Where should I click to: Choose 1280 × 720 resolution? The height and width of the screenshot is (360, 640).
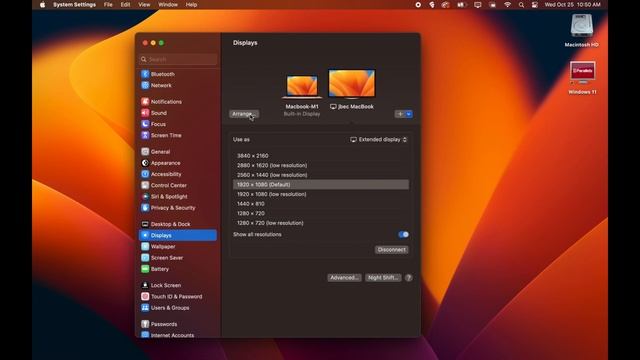pos(321,213)
